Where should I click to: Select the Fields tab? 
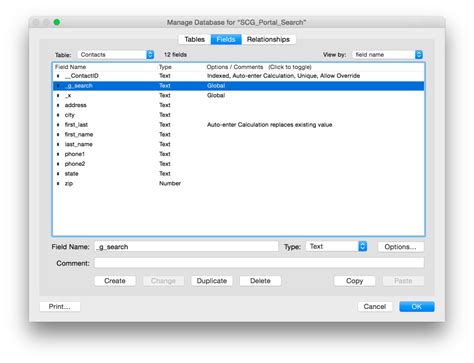[x=226, y=39]
